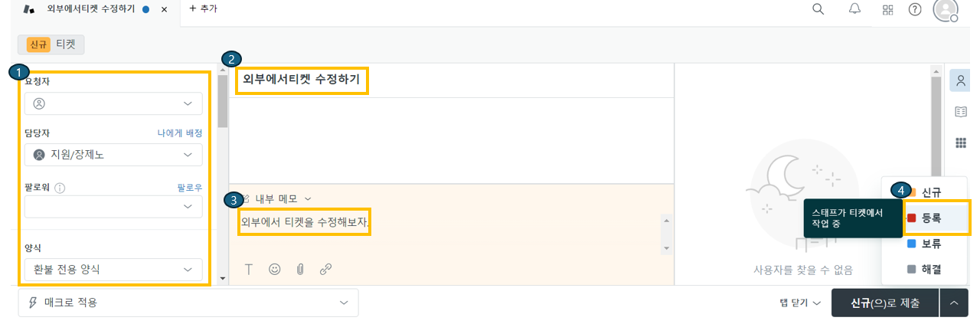The width and height of the screenshot is (980, 324).
Task: Open the 환불 전용 양식 dropdown
Action: click(x=113, y=270)
